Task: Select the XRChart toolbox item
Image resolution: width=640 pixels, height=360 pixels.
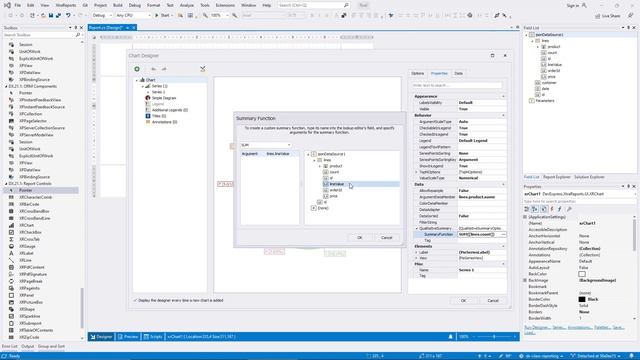Action: [x=27, y=225]
